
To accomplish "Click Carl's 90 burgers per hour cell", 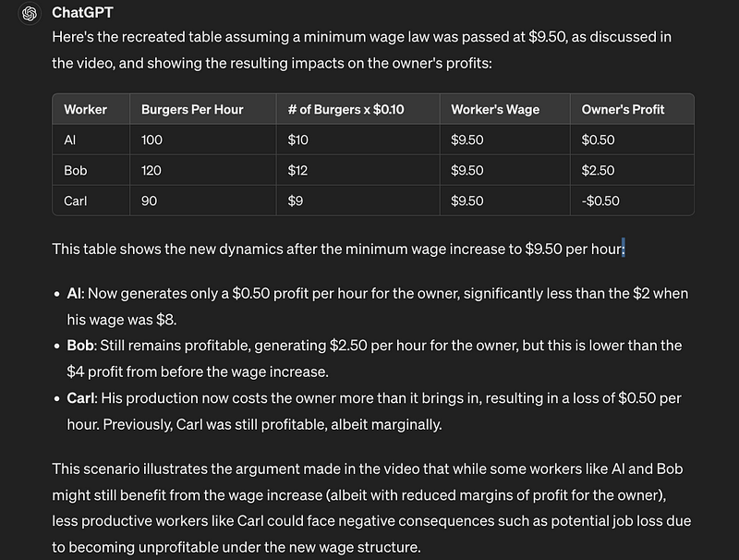I will point(150,201).
